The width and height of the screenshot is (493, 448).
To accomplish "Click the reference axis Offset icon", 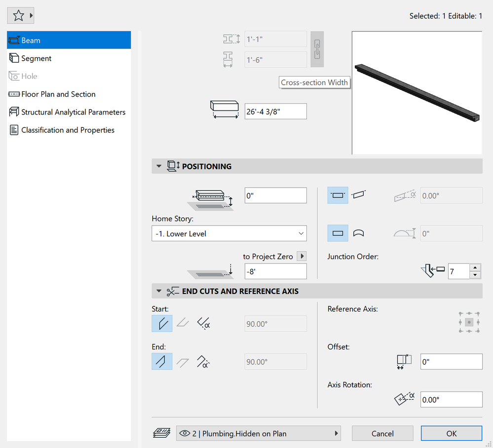I will click(404, 361).
